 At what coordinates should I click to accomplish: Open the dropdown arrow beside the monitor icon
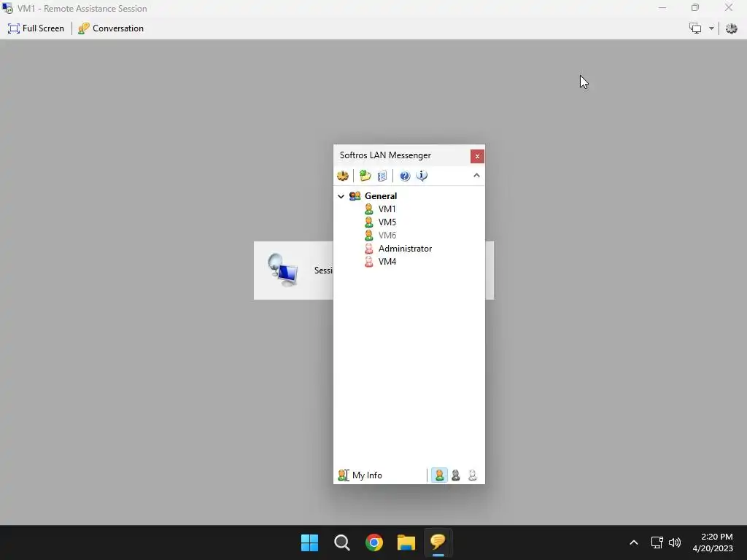[711, 28]
